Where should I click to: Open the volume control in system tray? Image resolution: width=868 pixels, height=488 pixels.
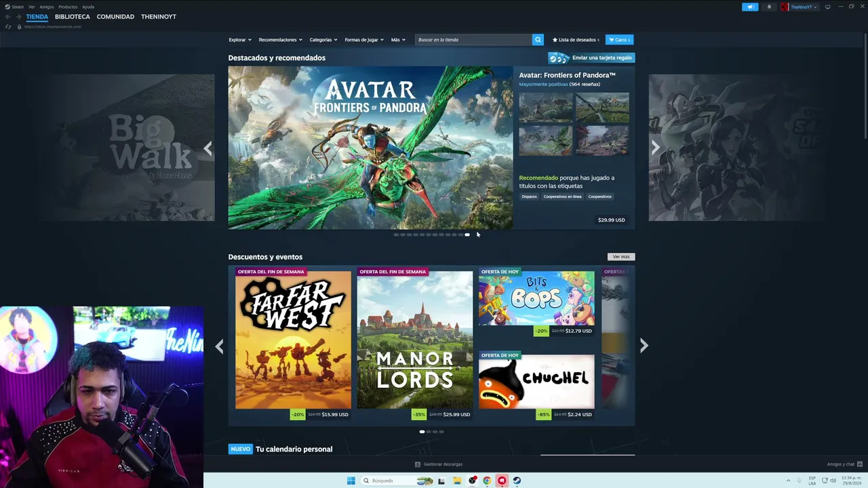tap(833, 481)
